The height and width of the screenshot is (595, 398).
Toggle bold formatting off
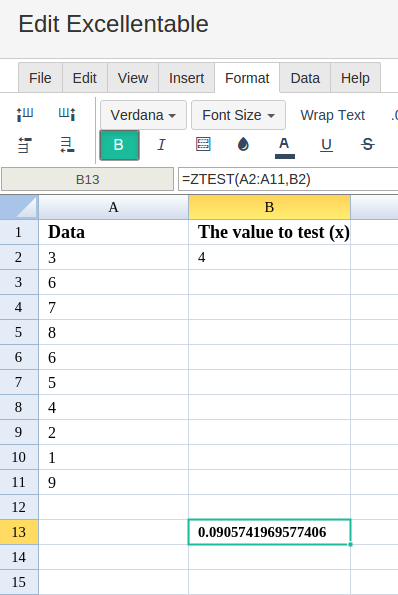pyautogui.click(x=119, y=145)
